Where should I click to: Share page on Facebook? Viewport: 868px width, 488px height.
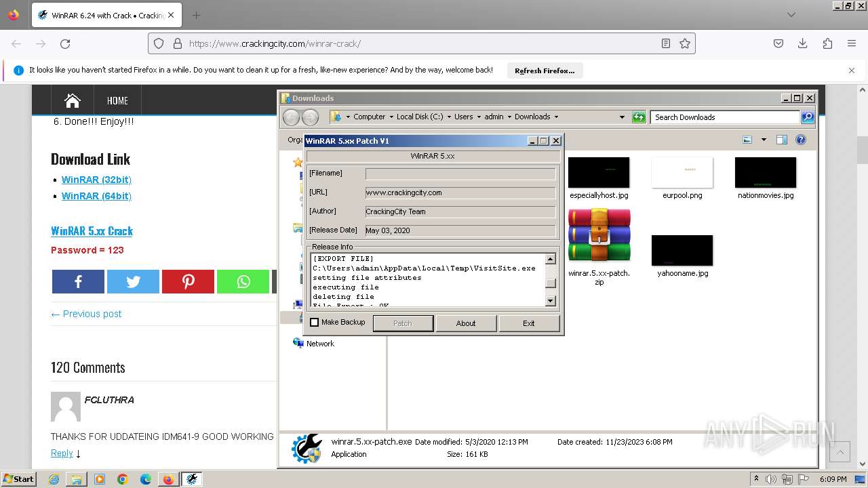click(x=78, y=282)
